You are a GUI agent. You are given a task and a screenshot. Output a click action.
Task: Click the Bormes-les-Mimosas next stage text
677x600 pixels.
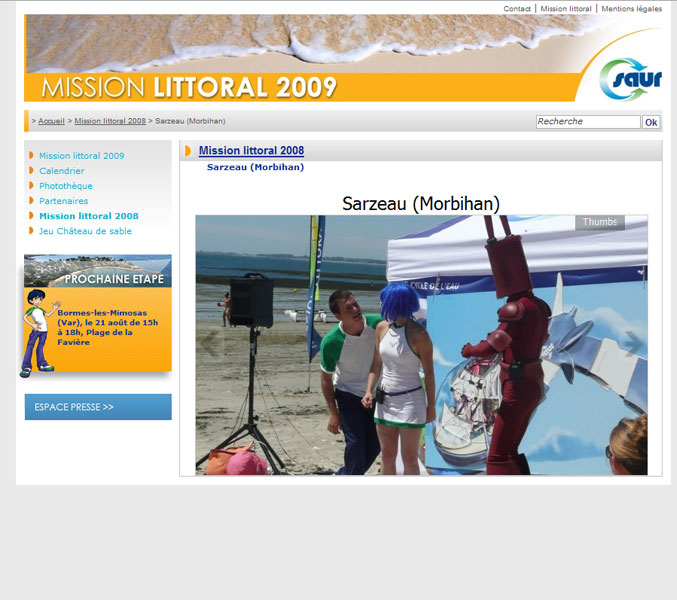(108, 327)
